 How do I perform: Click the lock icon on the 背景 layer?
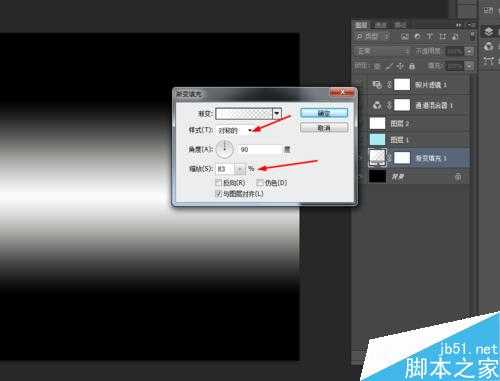click(458, 177)
